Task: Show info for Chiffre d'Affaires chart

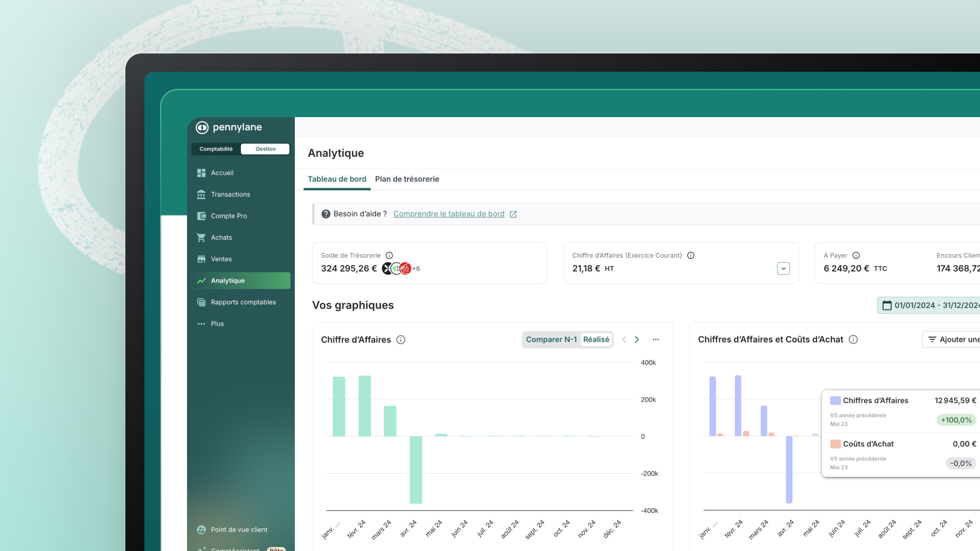Action: tap(401, 340)
